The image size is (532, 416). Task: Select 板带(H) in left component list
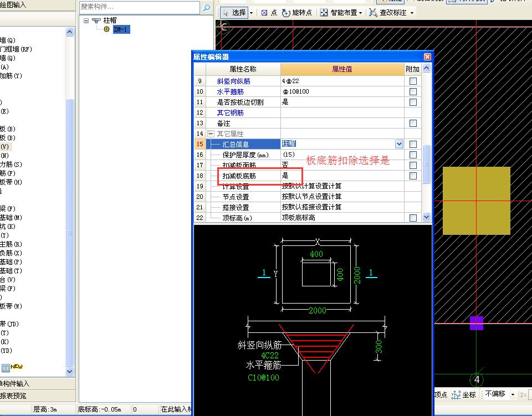point(11,182)
